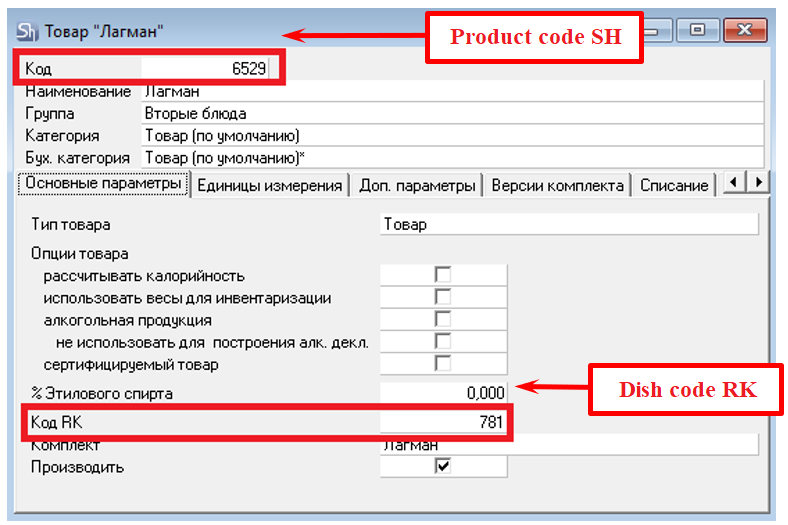Select the Списание tab
This screenshot has width=788, height=525.
tap(674, 185)
